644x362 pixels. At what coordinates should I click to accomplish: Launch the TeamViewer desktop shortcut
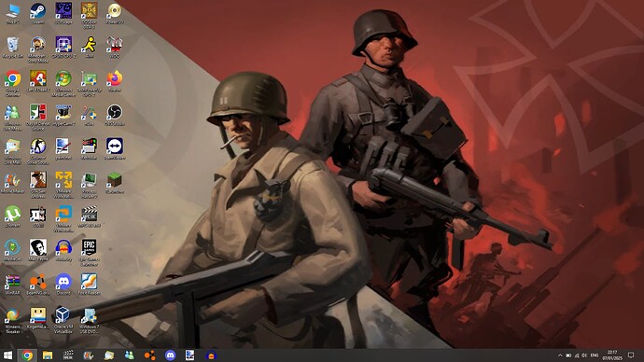(x=115, y=148)
